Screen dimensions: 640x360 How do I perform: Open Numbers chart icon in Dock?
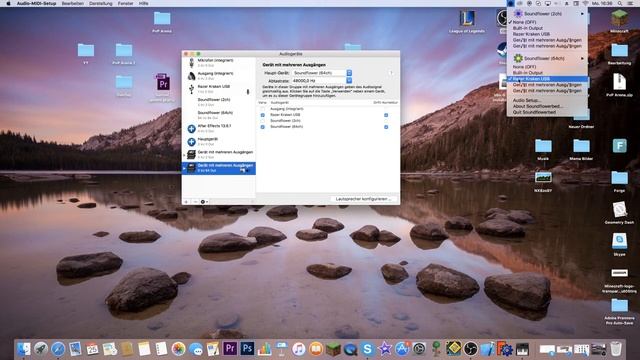pos(264,349)
